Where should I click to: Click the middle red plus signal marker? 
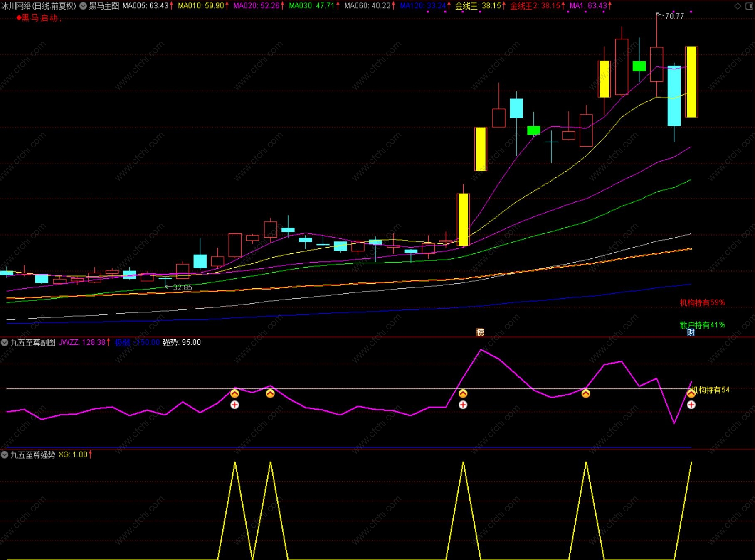(463, 405)
